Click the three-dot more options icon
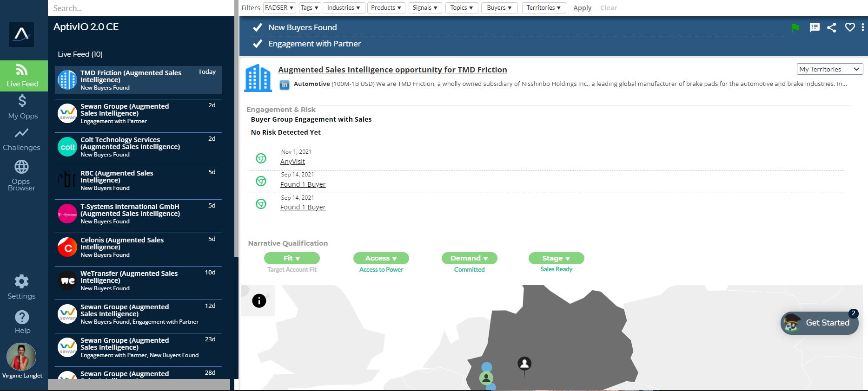Image resolution: width=868 pixels, height=391 pixels. 862,27
